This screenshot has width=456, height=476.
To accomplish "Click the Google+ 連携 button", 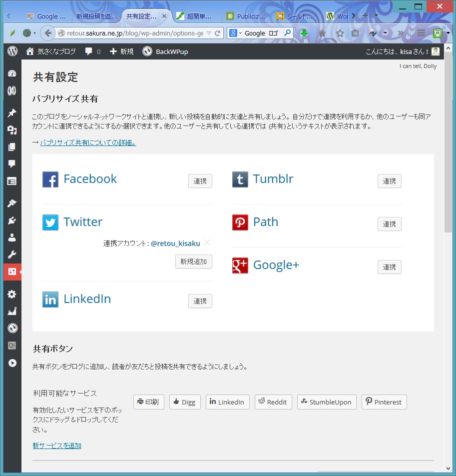I will 389,267.
